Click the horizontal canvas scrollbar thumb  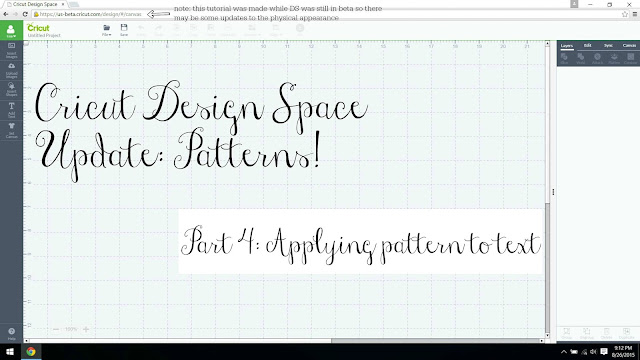[436, 340]
